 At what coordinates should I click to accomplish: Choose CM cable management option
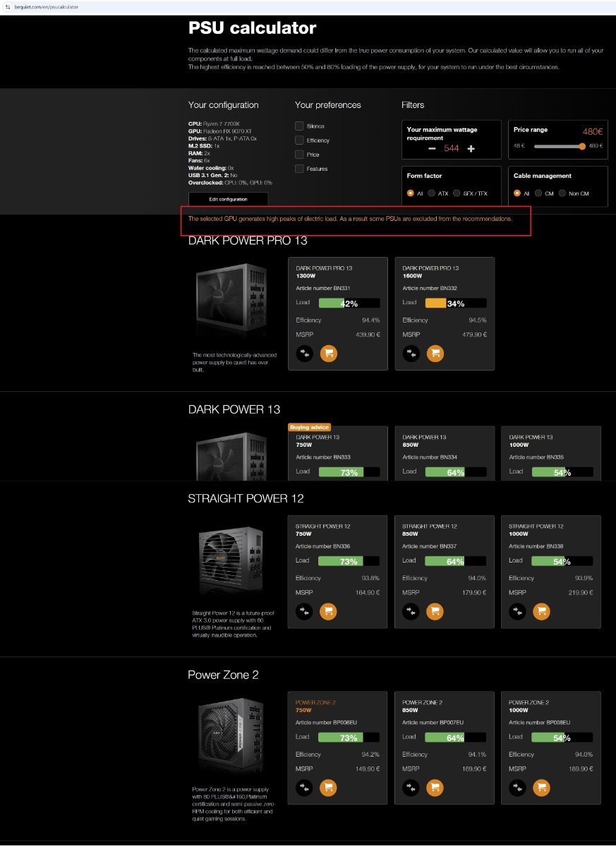540,193
